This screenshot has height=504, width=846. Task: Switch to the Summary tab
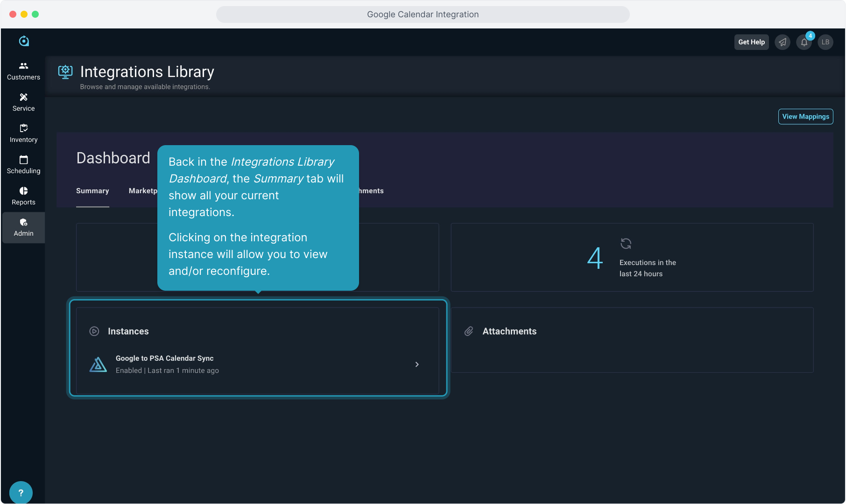(x=92, y=191)
